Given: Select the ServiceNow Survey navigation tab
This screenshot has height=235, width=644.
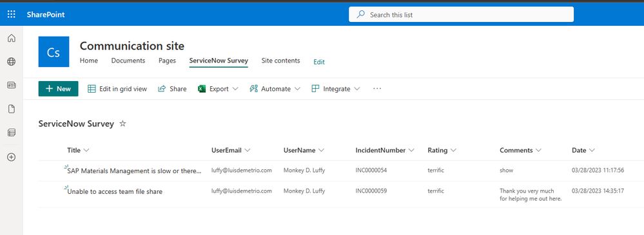Looking at the screenshot, I should coord(219,61).
